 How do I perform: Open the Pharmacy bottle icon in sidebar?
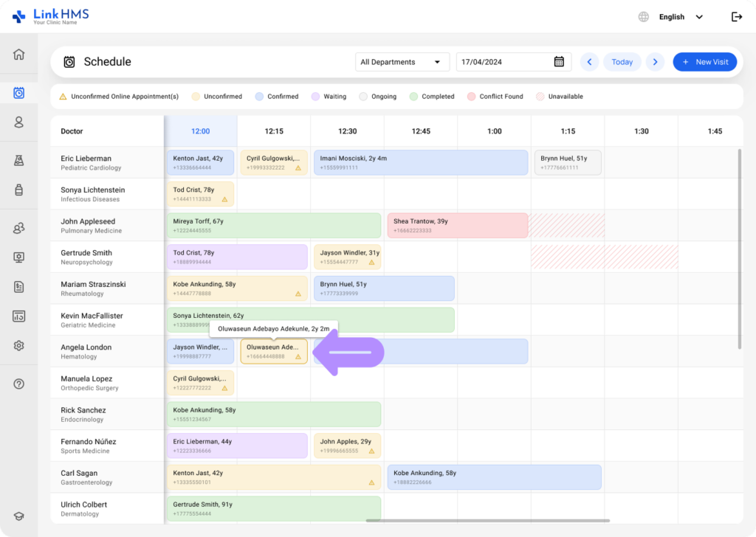[x=18, y=190]
